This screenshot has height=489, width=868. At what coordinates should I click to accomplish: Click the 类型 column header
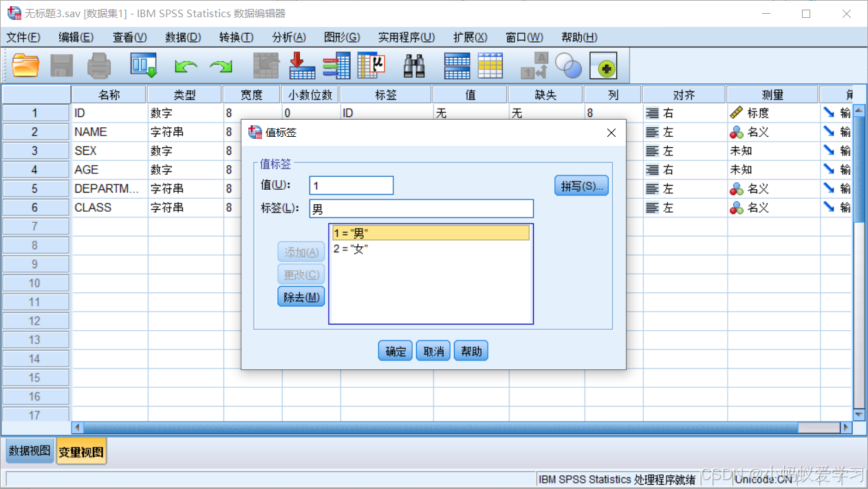185,95
